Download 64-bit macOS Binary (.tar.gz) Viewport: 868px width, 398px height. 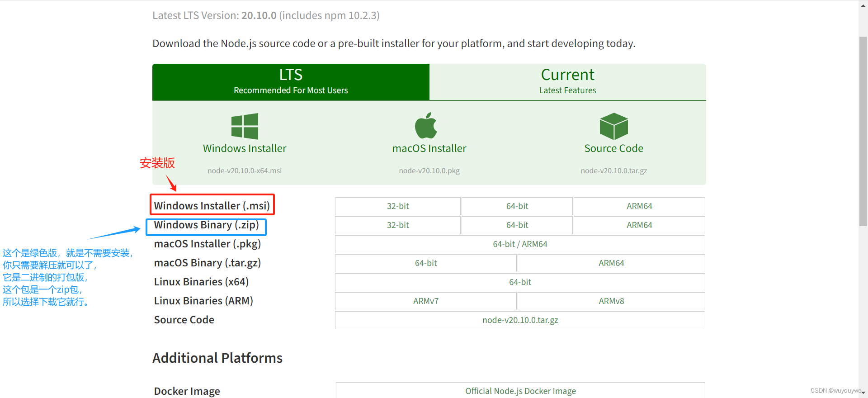click(426, 263)
